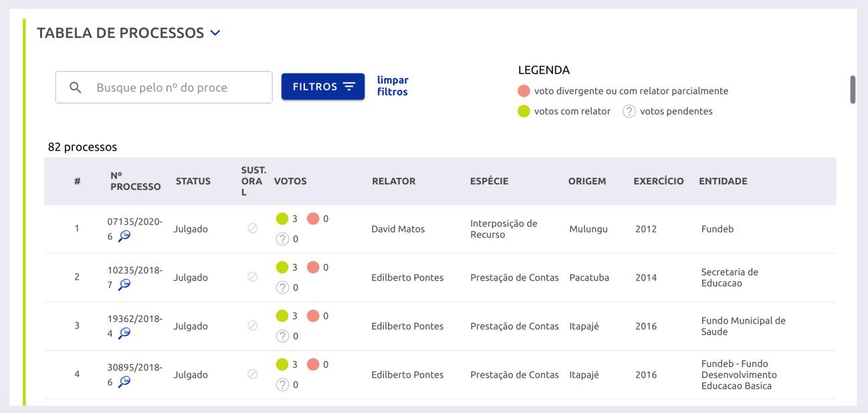Click sustentação oral icon in row 3
The image size is (868, 413).
[252, 326]
